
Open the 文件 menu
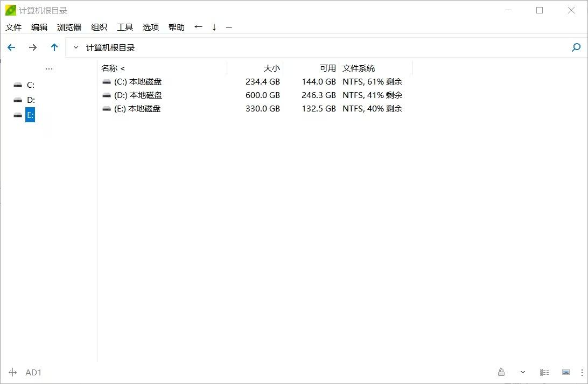13,27
